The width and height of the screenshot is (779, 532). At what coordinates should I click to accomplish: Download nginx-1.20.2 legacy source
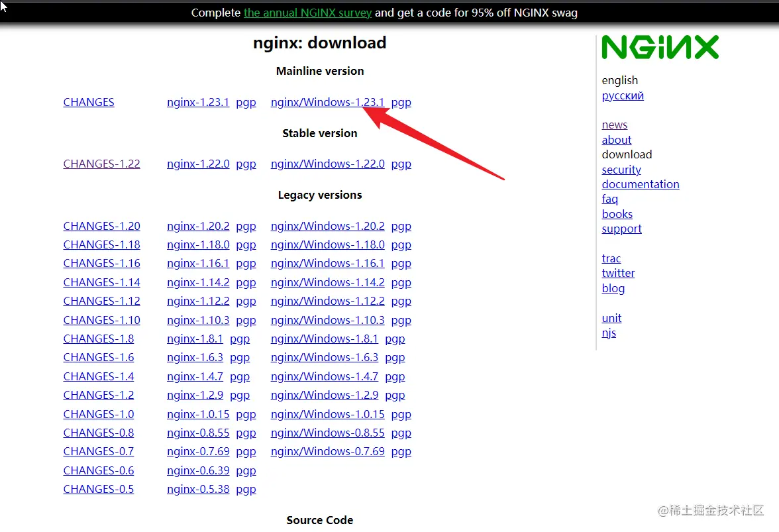pos(198,226)
